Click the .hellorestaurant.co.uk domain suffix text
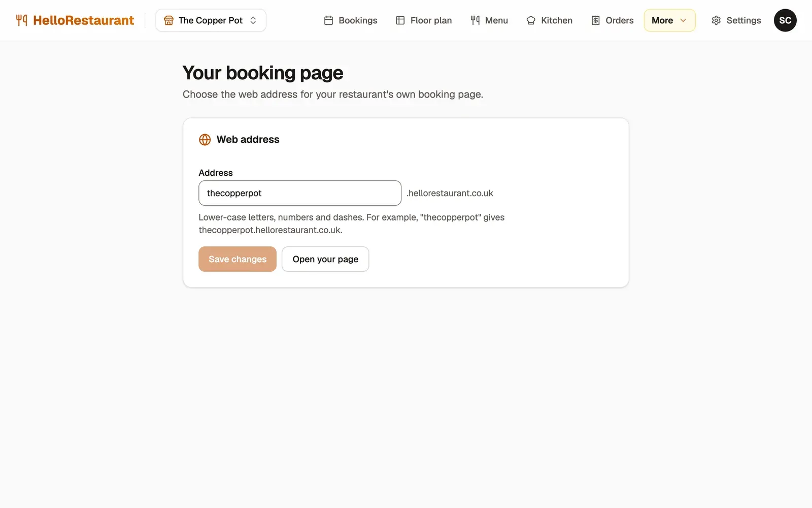 (x=450, y=193)
